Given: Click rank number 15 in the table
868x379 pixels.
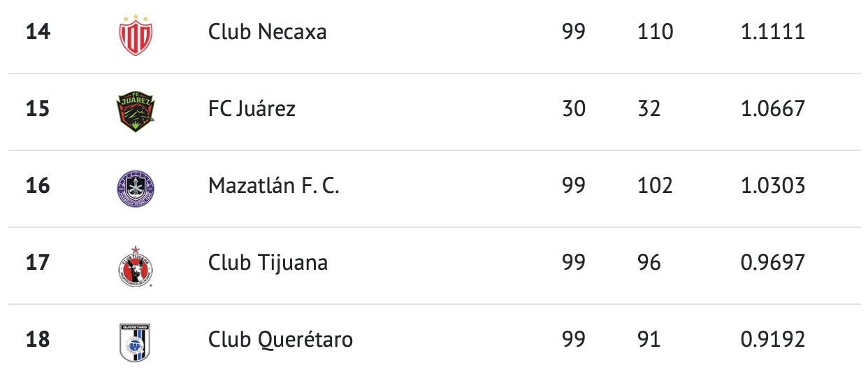Looking at the screenshot, I should pos(38,109).
